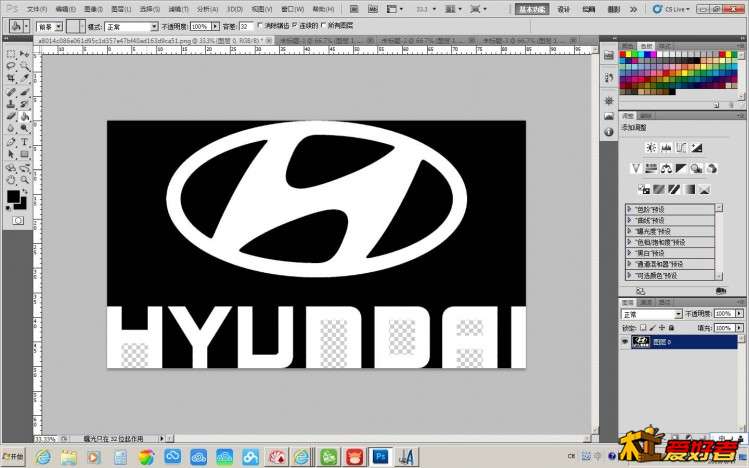Expand the "曲线" presets row
Viewport: 749px width, 468px height.
click(670, 220)
